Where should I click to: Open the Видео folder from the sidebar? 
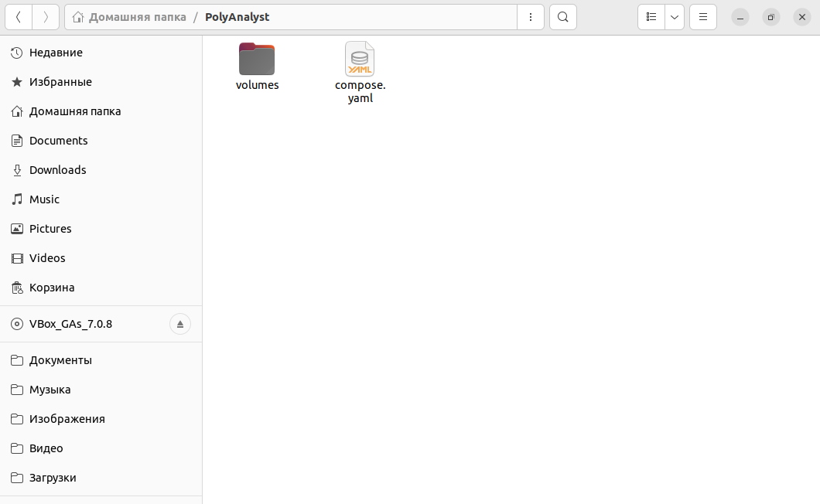pos(46,448)
